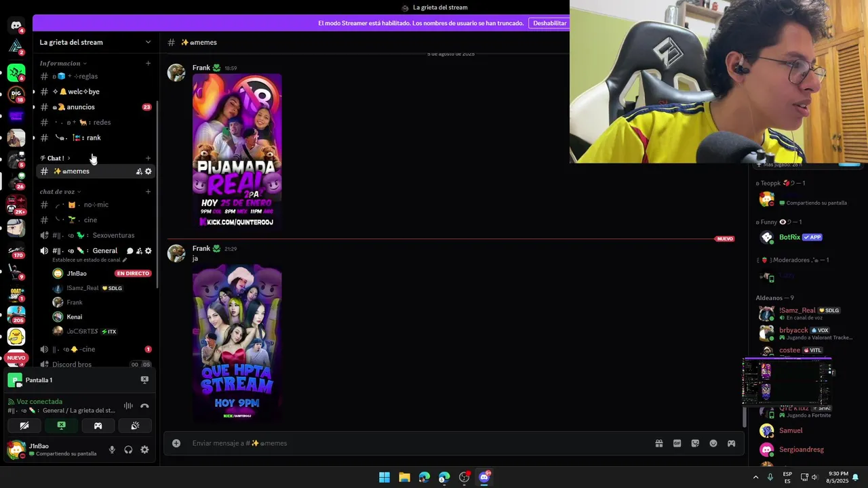The height and width of the screenshot is (488, 868).
Task: Open Windows Start menu
Action: click(384, 477)
